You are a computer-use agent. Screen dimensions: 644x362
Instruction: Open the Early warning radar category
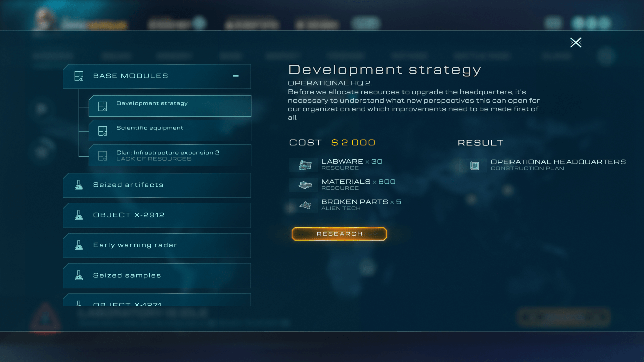(x=157, y=245)
